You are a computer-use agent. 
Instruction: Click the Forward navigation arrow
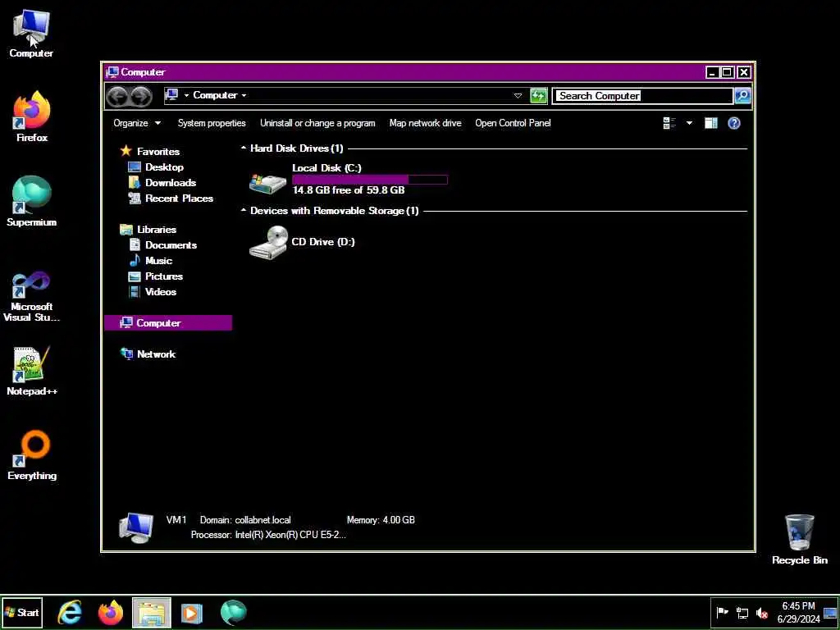[141, 97]
